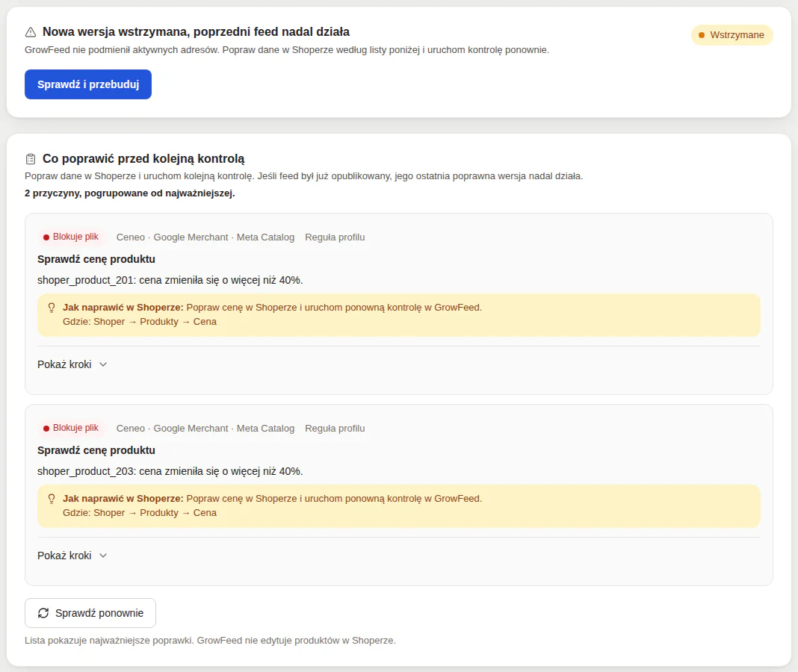Click 'Jak naprawić w Shoperze:' line in product_201 card

[x=272, y=308]
